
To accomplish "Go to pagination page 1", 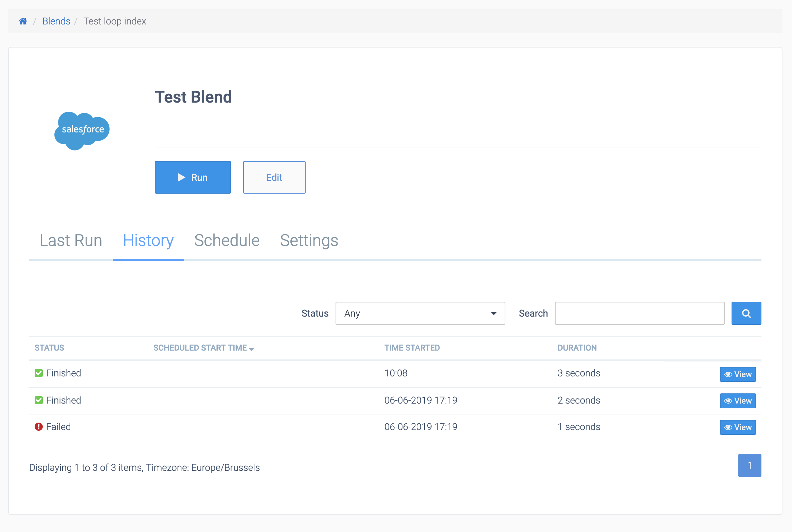I will (x=750, y=465).
